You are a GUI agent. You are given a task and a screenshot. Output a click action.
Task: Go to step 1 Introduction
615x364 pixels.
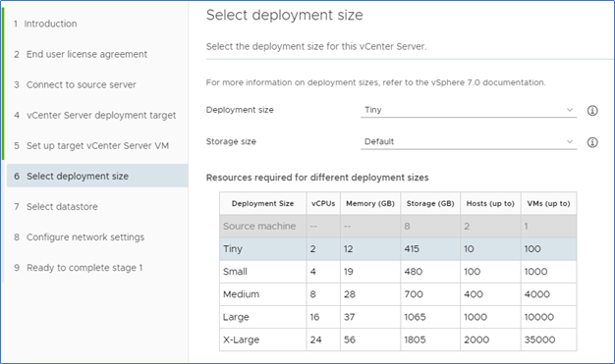tap(45, 24)
